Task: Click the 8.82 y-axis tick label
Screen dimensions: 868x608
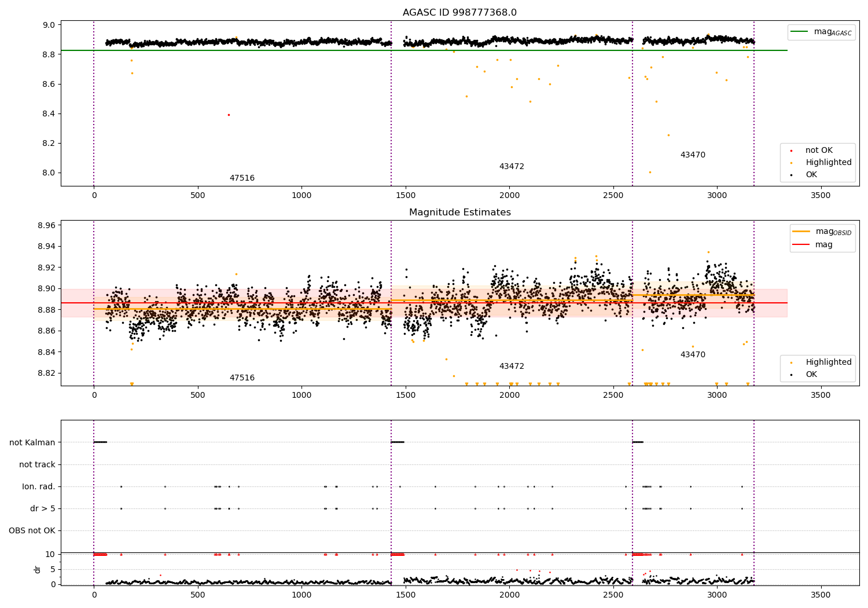Action: pyautogui.click(x=46, y=373)
